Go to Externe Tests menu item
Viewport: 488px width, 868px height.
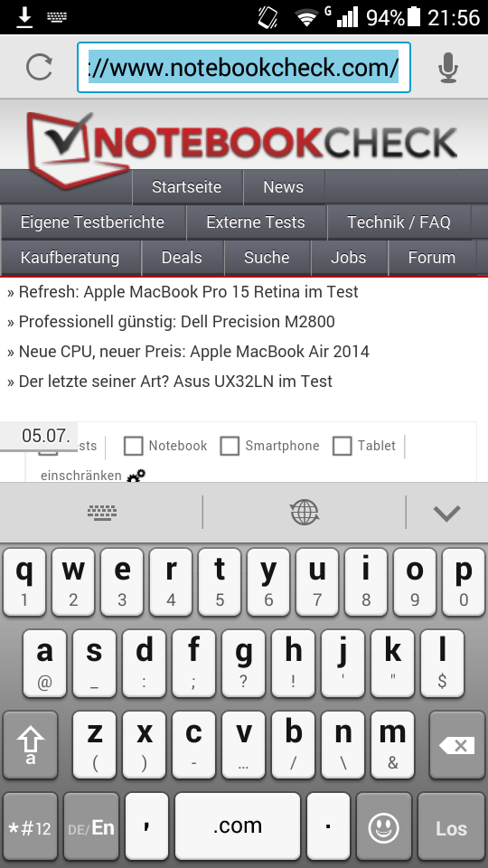(x=256, y=222)
